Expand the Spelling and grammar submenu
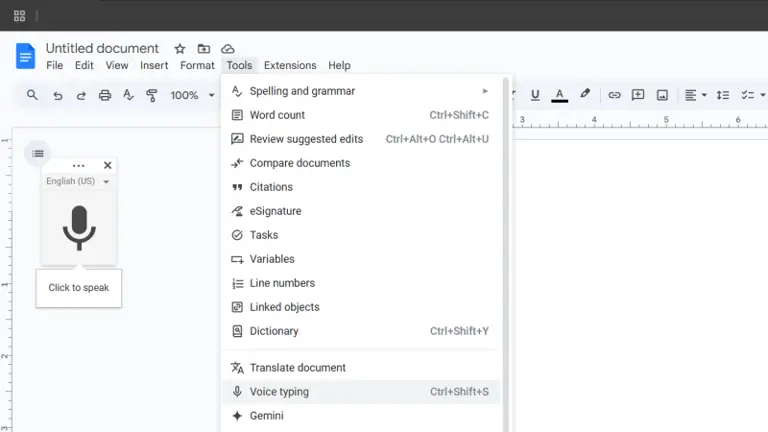This screenshot has width=768, height=432. pyautogui.click(x=360, y=91)
